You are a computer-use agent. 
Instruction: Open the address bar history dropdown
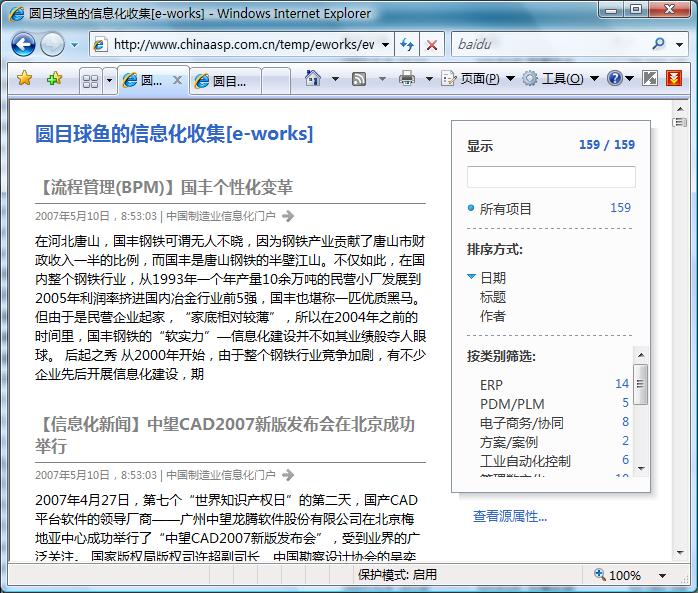point(386,45)
